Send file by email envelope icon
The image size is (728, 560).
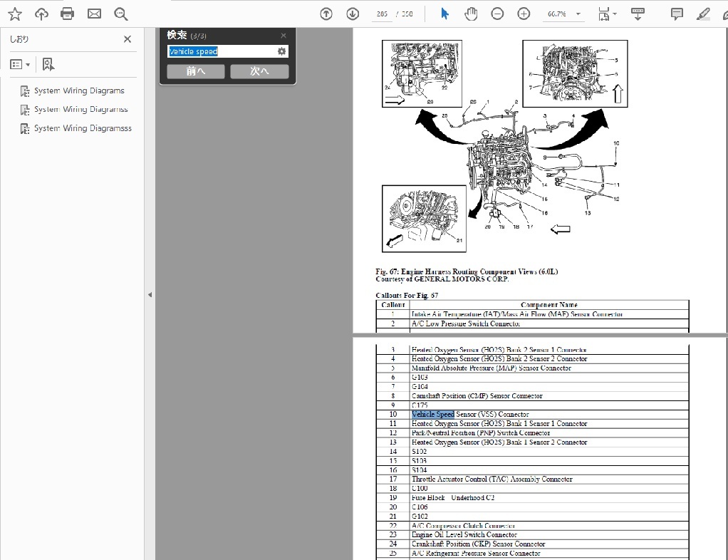tap(94, 14)
